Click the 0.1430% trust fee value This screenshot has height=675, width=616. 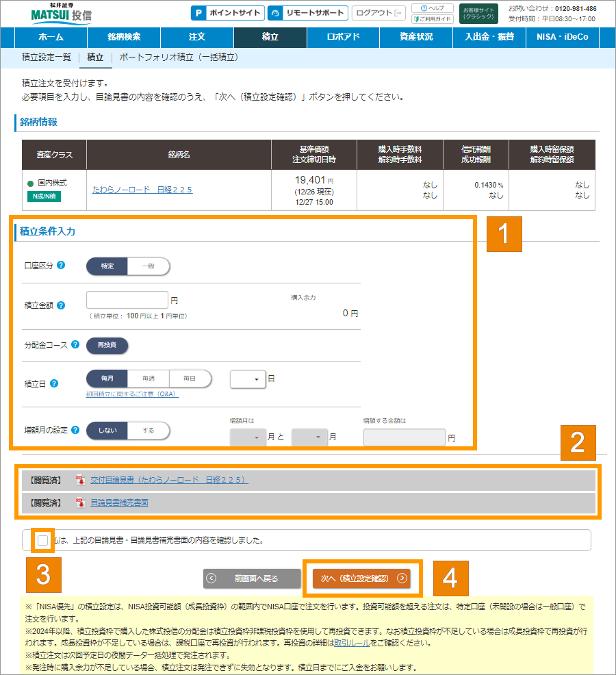click(489, 185)
